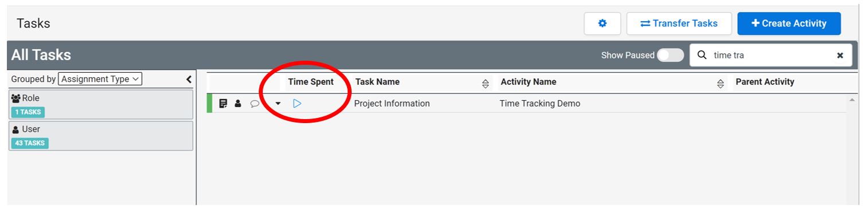Open the gear settings button
868x213 pixels.
[602, 23]
